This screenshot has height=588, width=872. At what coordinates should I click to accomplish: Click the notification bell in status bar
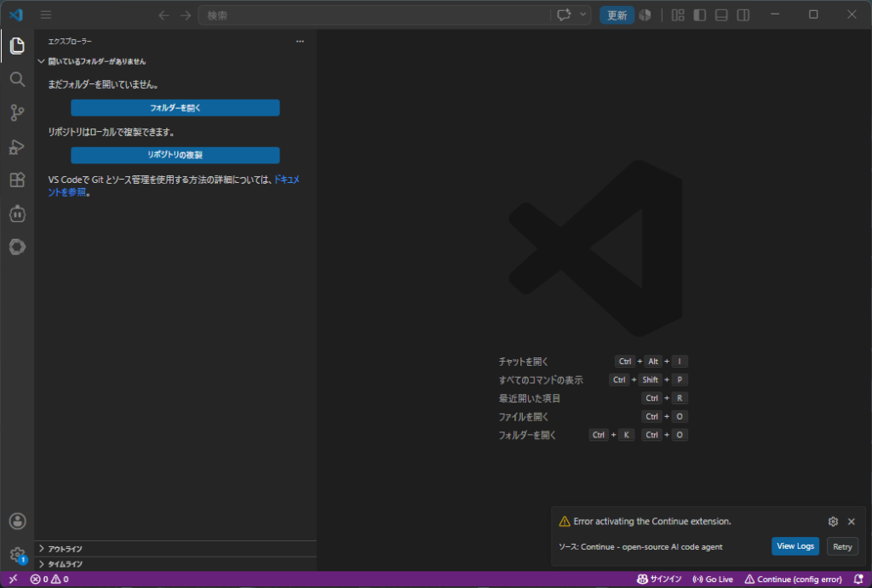pos(858,579)
